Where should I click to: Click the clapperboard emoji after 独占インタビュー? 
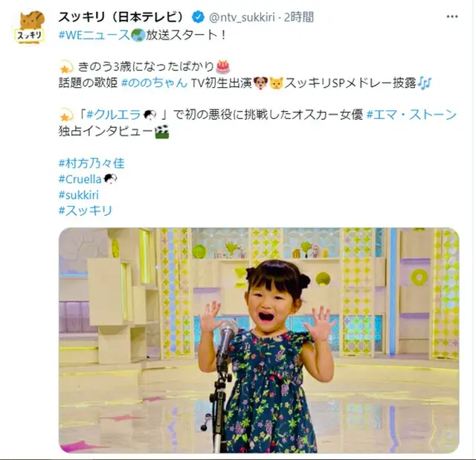tap(162, 132)
